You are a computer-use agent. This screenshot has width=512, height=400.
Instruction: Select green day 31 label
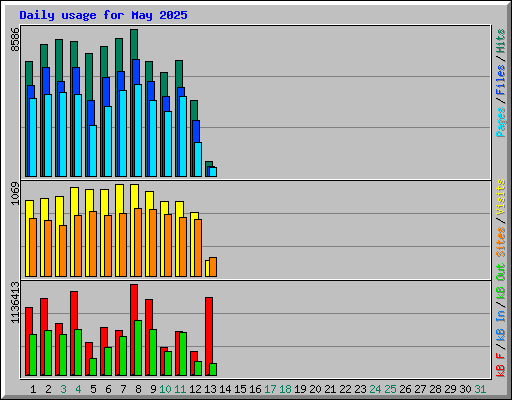480,389
